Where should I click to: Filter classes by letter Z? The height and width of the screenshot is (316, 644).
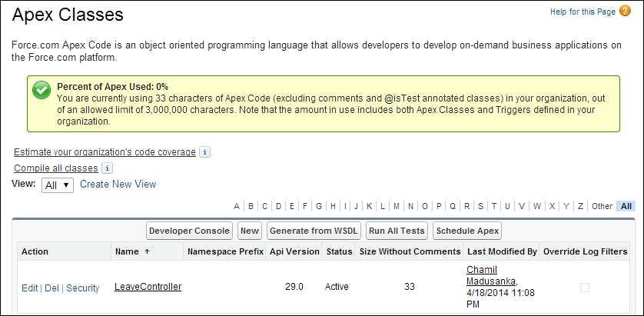tap(580, 206)
